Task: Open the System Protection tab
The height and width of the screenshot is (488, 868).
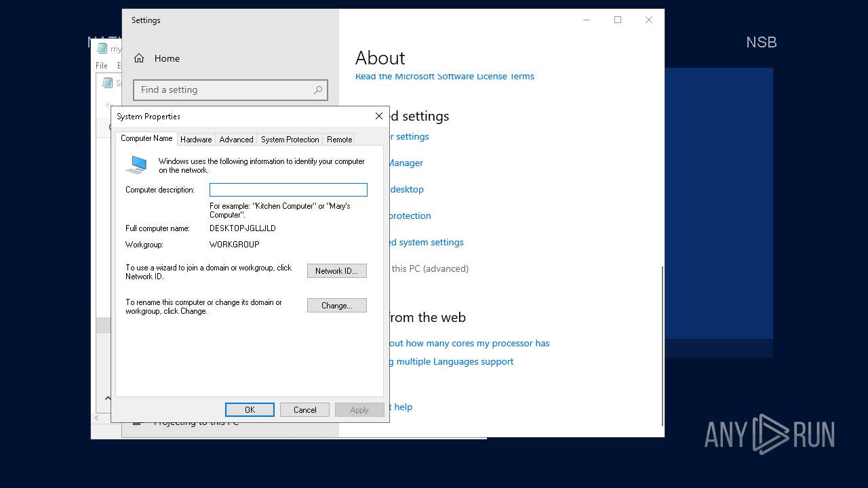Action: (x=290, y=139)
